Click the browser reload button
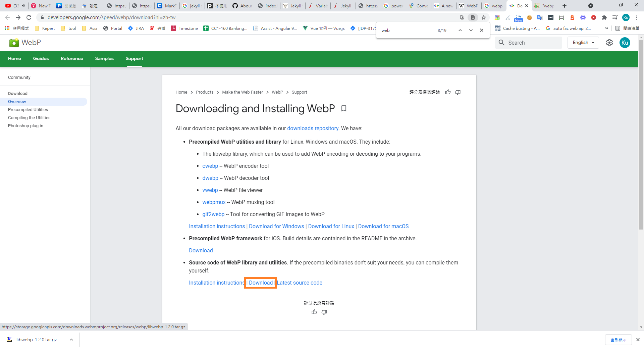 coord(29,17)
